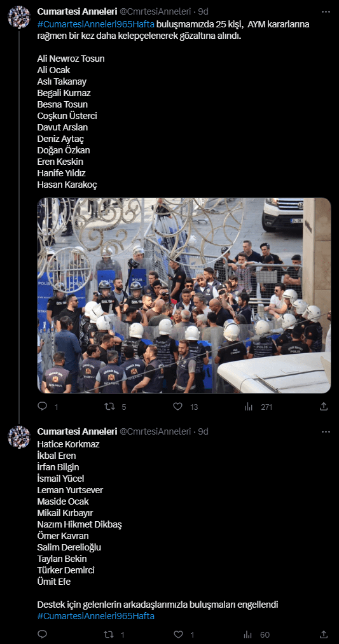View analytics of tweet with 271 views
This screenshot has height=644, width=339.
[249, 407]
